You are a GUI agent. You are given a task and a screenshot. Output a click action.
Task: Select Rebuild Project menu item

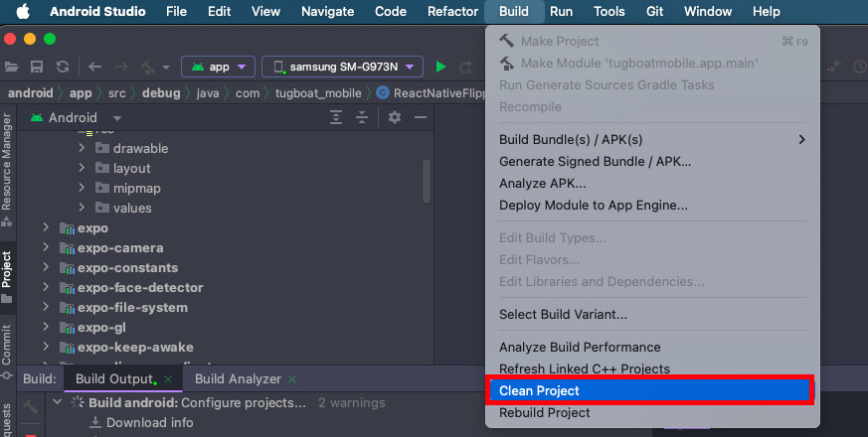point(652,412)
